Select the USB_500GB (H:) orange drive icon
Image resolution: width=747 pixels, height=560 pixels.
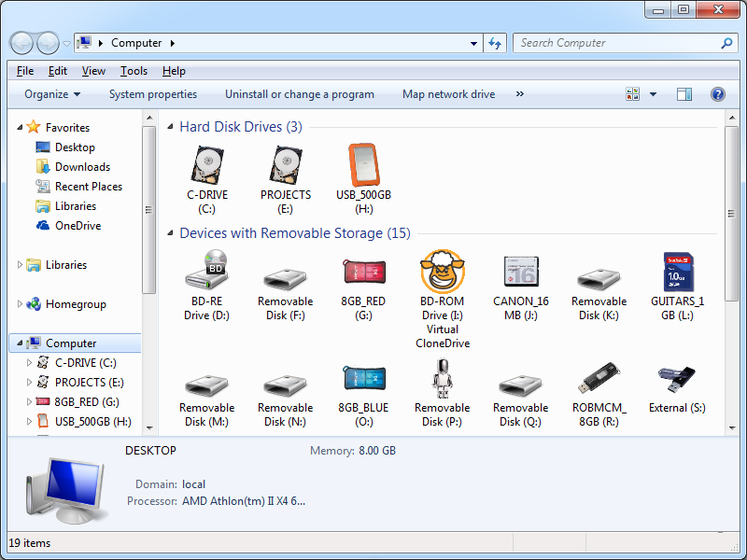(364, 164)
